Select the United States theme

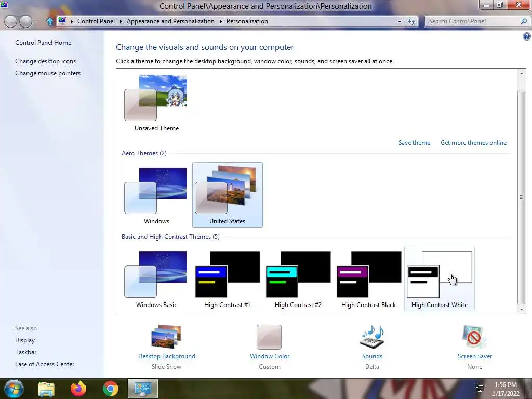228,195
